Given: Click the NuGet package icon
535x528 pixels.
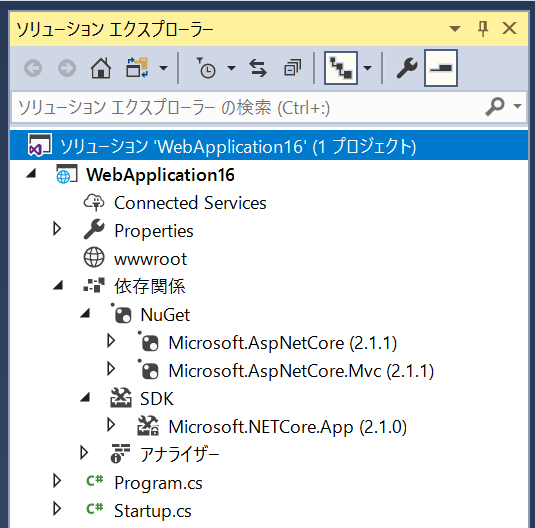Looking at the screenshot, I should pos(121,313).
